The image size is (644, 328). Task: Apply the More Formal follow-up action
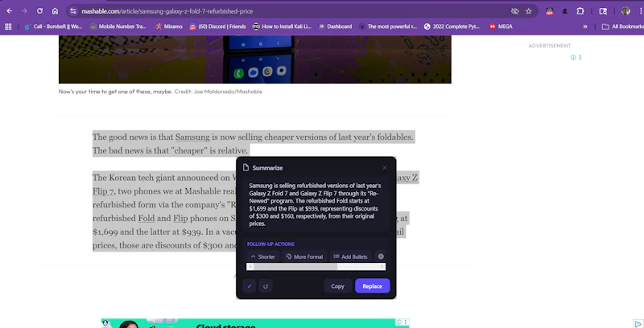304,256
